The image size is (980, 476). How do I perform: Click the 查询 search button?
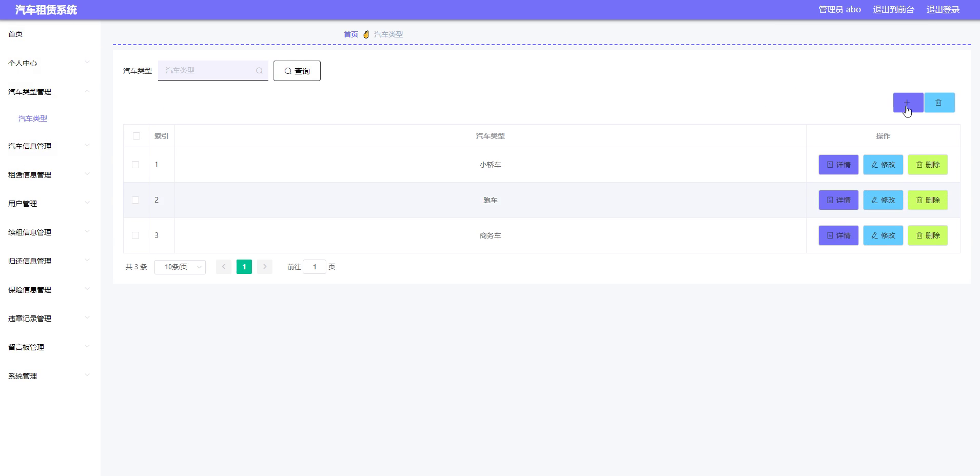click(297, 71)
